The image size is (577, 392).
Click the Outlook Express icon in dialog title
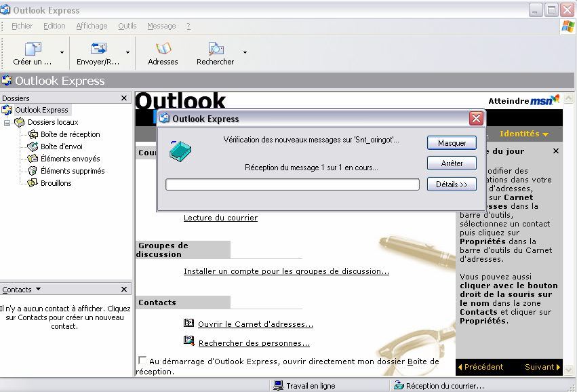(164, 118)
